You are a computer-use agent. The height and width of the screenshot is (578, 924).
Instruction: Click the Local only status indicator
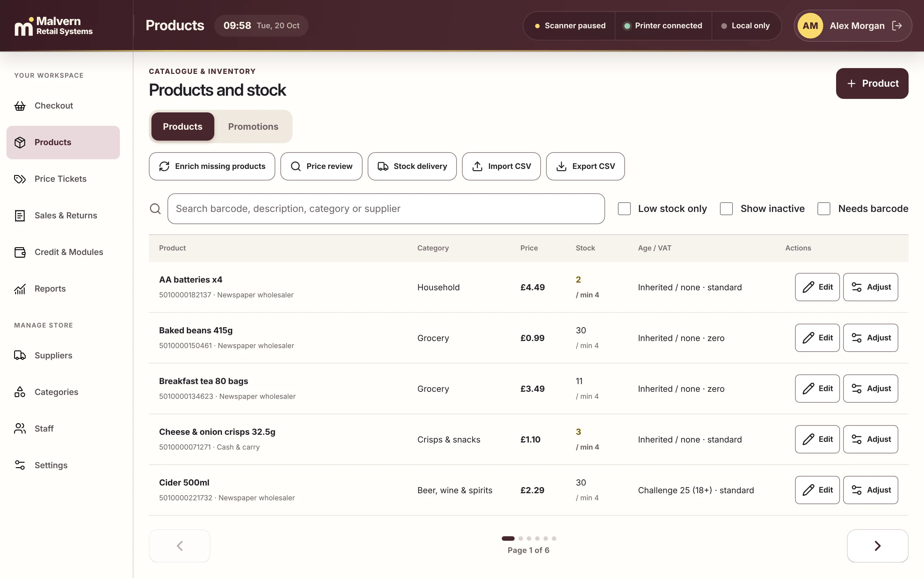(x=745, y=26)
